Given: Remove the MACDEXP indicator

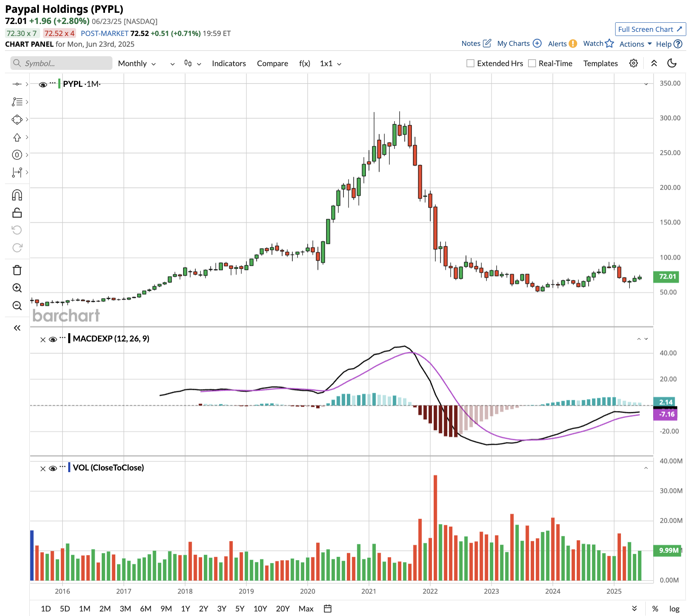Looking at the screenshot, I should coord(43,340).
